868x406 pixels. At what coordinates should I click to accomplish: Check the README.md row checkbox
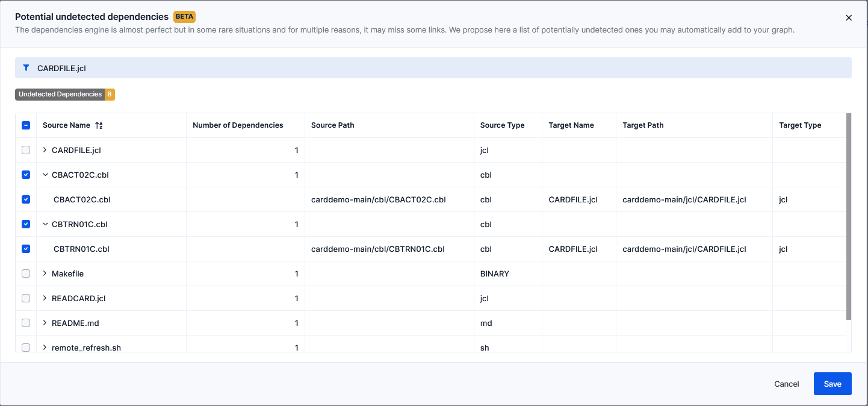click(x=26, y=323)
